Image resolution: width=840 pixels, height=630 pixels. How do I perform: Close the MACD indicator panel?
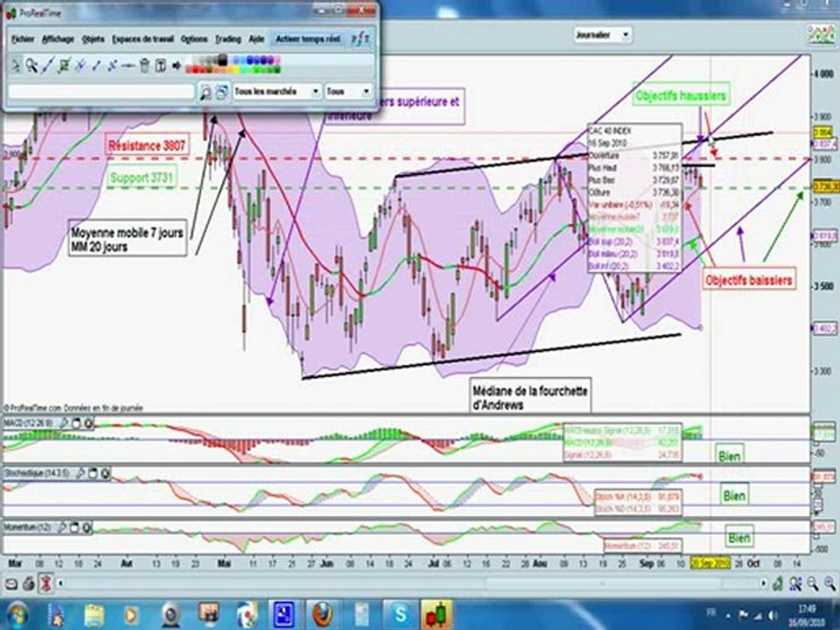tap(88, 423)
